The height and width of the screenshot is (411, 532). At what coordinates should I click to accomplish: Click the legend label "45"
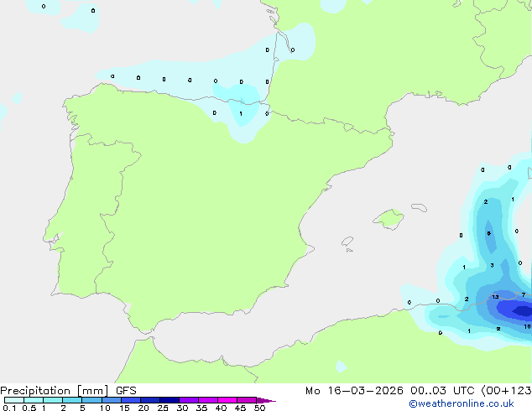click(240, 408)
